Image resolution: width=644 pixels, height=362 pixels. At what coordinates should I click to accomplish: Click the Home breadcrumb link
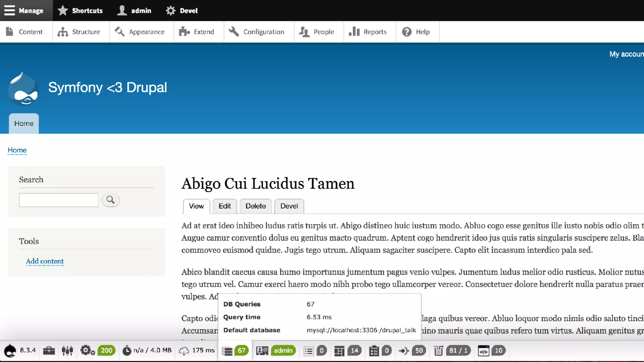[x=17, y=150]
